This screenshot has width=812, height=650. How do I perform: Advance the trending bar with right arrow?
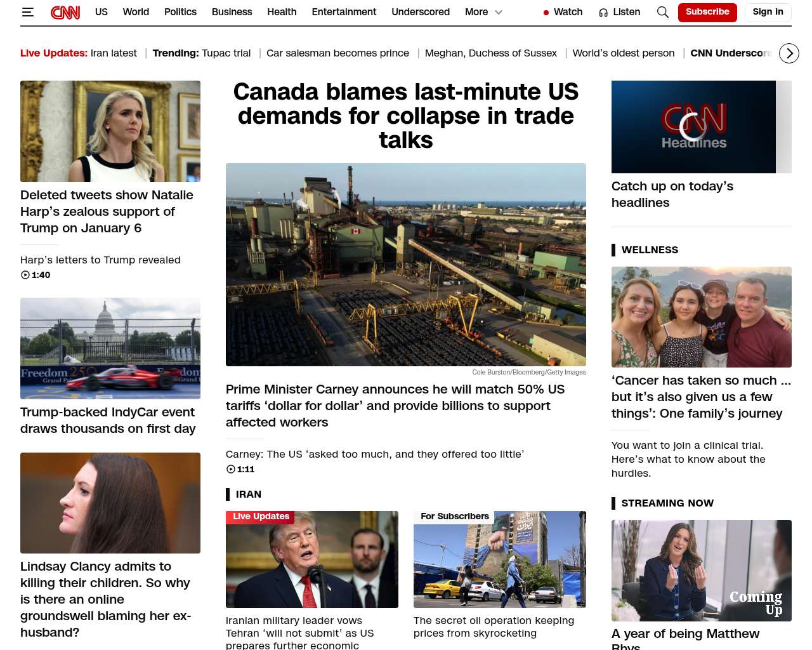(789, 53)
